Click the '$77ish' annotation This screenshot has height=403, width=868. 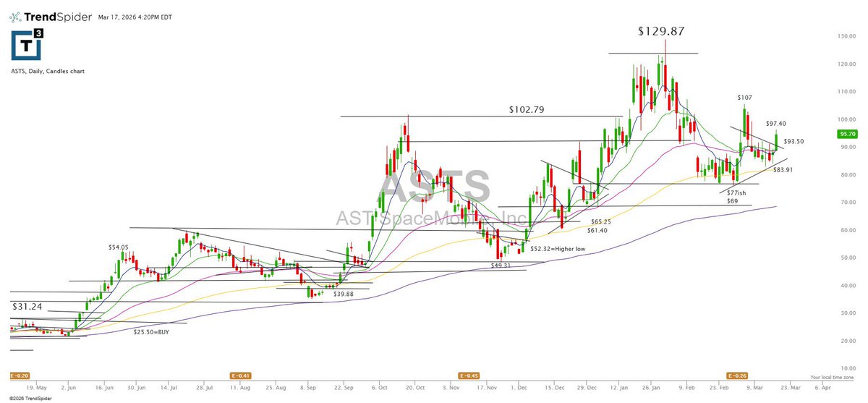[x=736, y=193]
